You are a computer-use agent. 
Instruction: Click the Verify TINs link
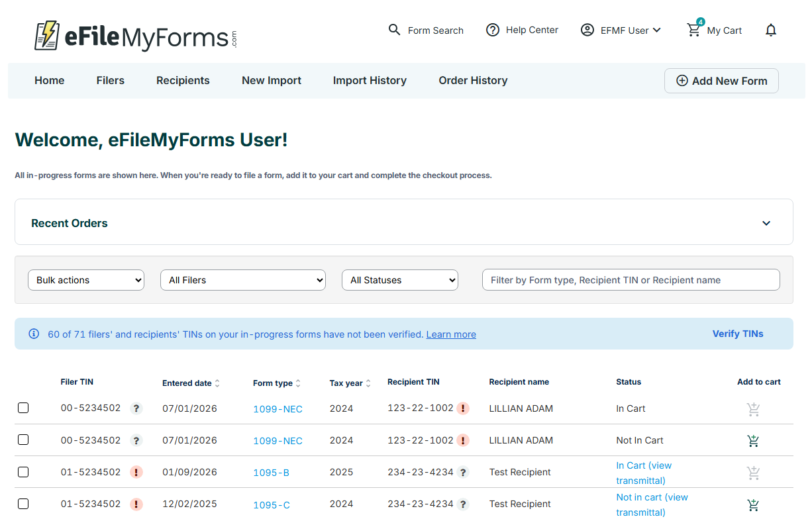(738, 334)
